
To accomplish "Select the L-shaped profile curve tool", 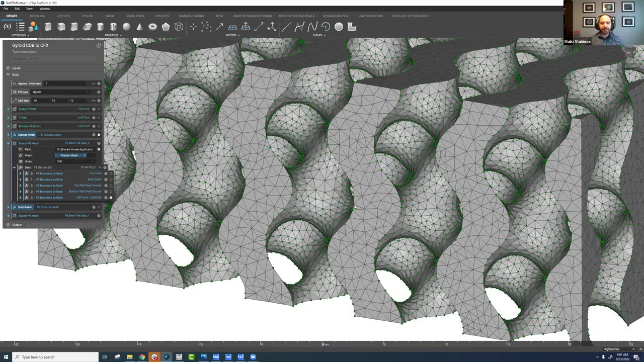I will pos(352,27).
